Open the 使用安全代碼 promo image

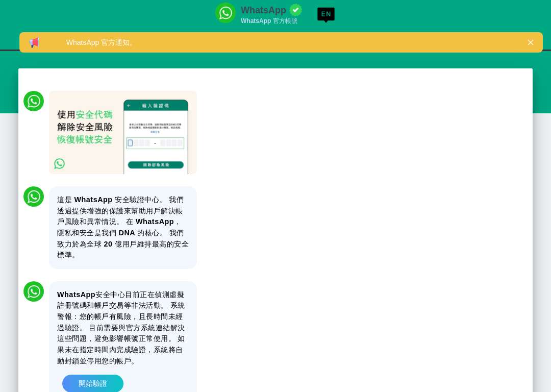tap(122, 132)
